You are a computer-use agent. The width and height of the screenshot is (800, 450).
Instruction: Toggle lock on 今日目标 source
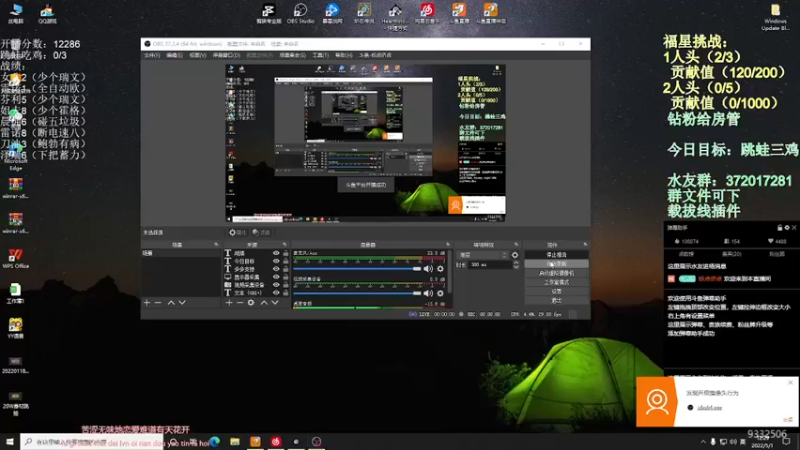click(x=286, y=261)
